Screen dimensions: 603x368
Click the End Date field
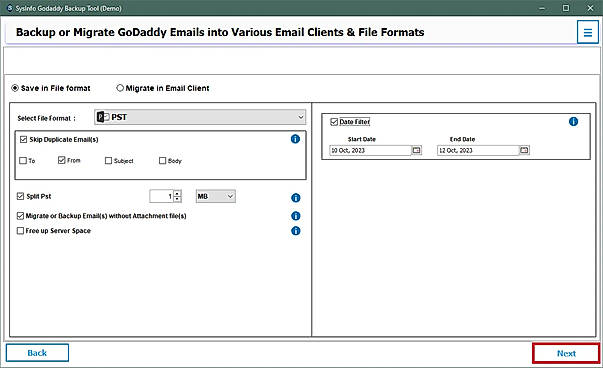tap(478, 150)
